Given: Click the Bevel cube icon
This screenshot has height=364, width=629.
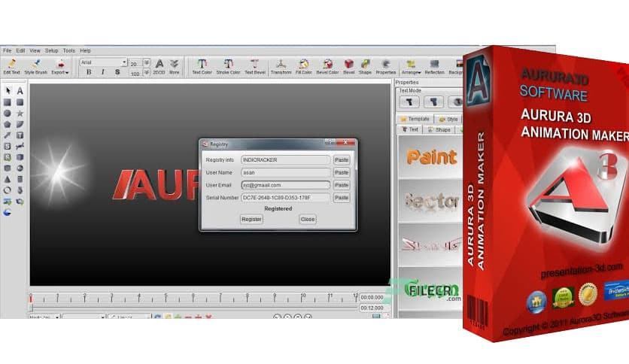Looking at the screenshot, I should click(x=348, y=66).
